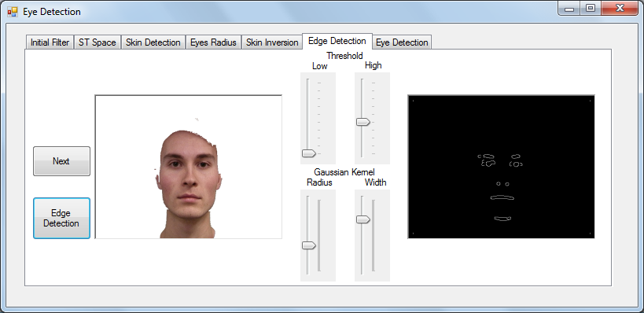Click the 'Low' label
The width and height of the screenshot is (644, 313).
[x=319, y=66]
